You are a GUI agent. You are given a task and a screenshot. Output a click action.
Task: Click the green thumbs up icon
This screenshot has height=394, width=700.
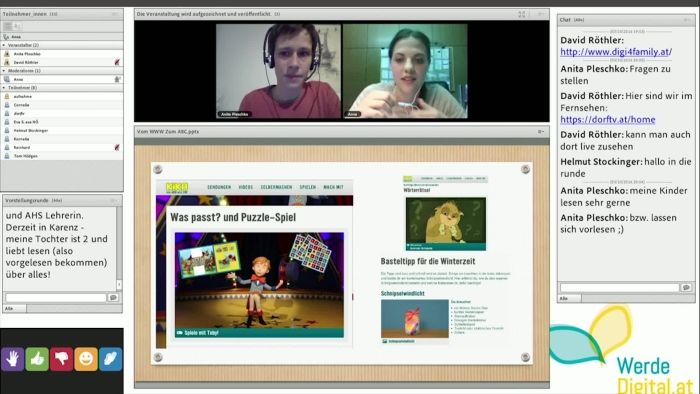37,359
